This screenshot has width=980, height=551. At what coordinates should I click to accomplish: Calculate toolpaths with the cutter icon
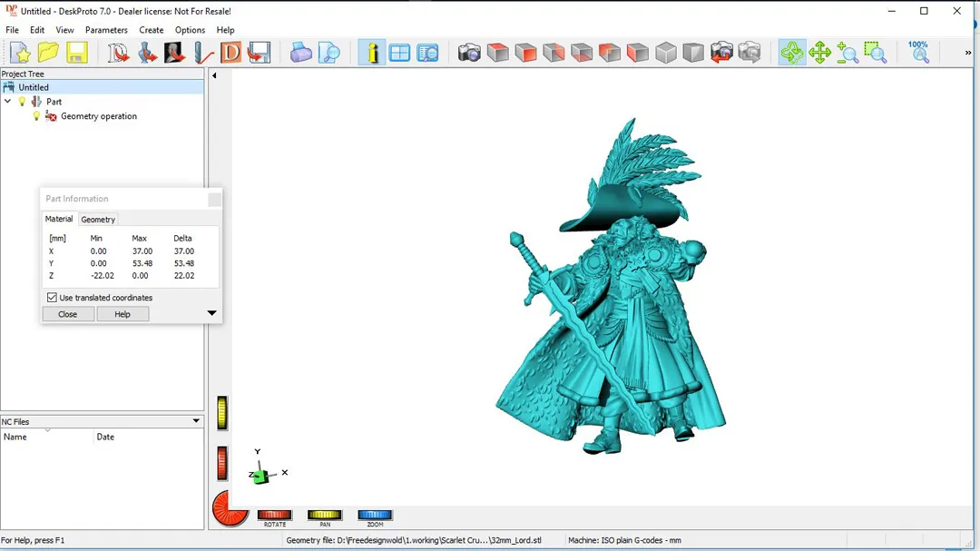coord(203,53)
